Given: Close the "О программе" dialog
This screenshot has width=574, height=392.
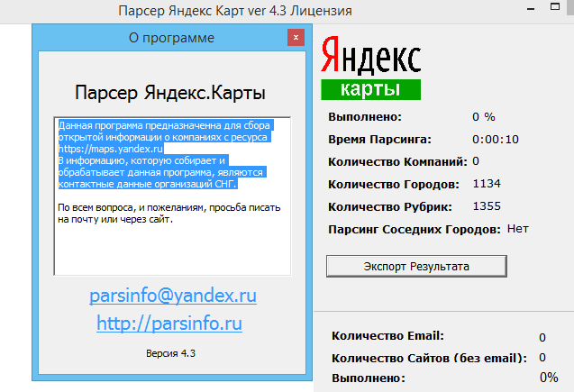Looking at the screenshot, I should click(294, 38).
